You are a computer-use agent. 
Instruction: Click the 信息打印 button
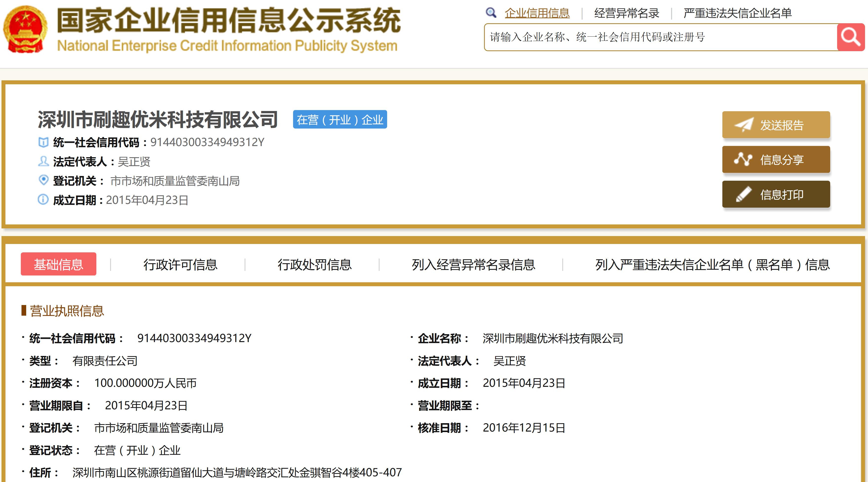(x=776, y=194)
